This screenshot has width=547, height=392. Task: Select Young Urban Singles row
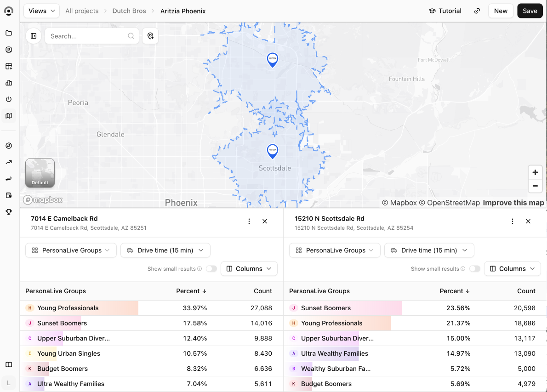151,353
